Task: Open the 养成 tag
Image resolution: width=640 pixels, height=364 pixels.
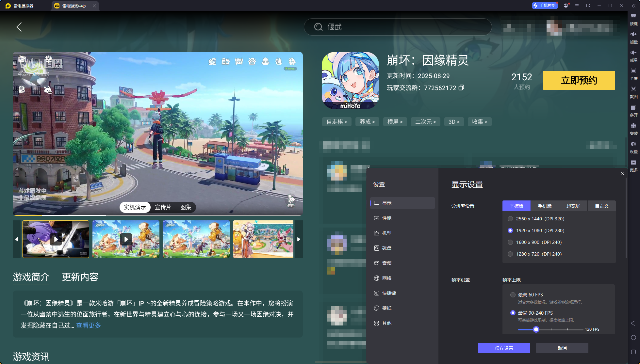Action: 367,122
